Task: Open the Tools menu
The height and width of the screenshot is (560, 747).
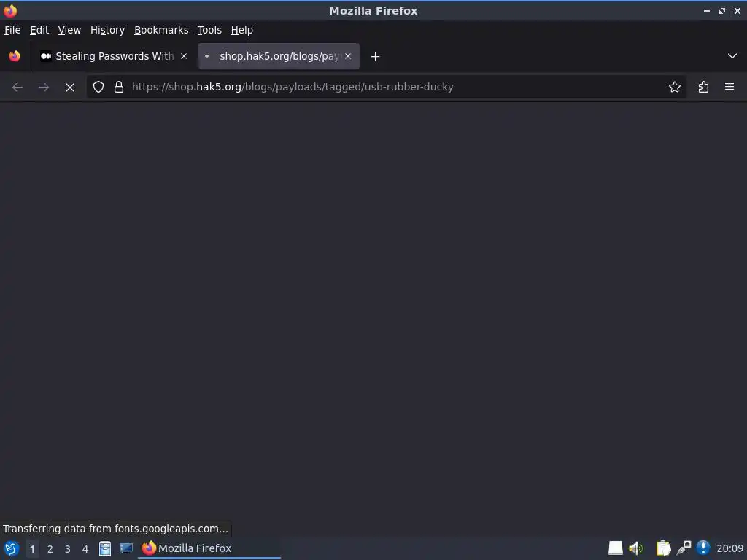Action: [209, 30]
